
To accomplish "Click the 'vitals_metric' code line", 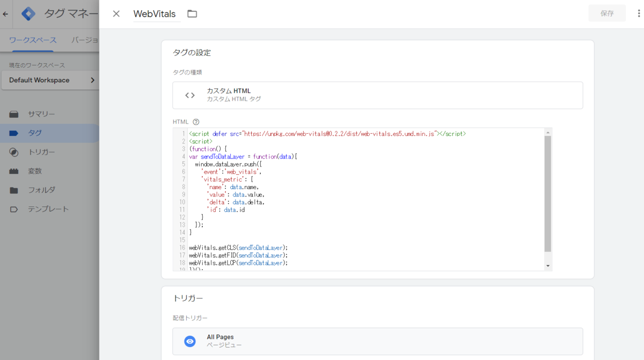I will 227,179.
